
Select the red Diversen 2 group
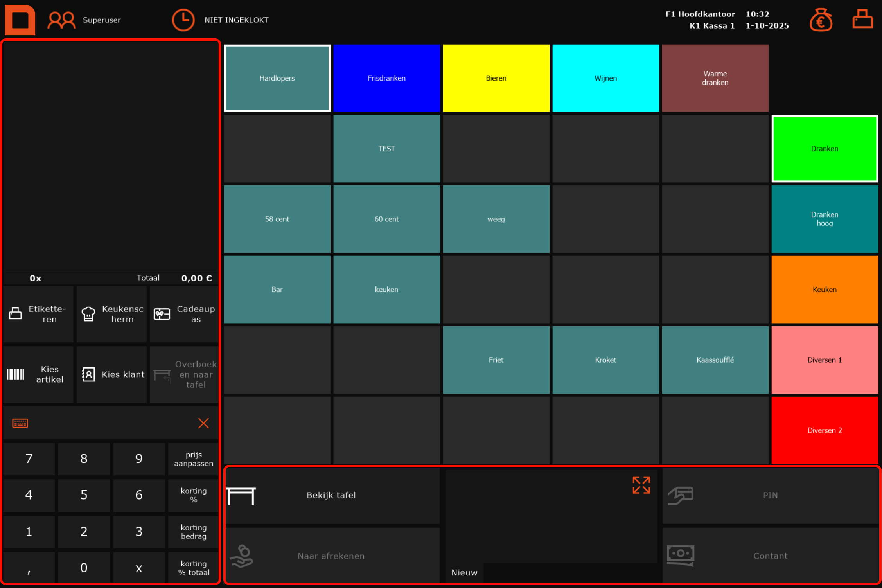[825, 430]
